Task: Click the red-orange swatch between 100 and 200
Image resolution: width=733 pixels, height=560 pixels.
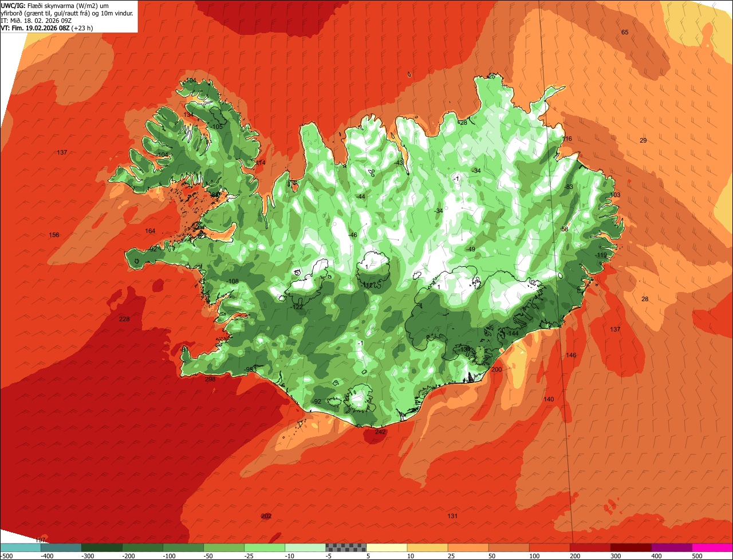Action: (x=550, y=547)
